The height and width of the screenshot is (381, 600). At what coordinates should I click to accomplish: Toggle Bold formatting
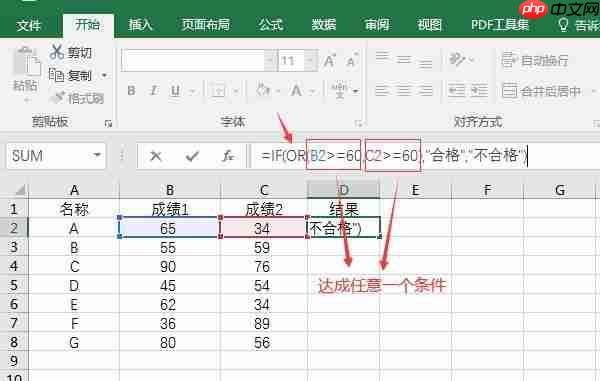(131, 91)
